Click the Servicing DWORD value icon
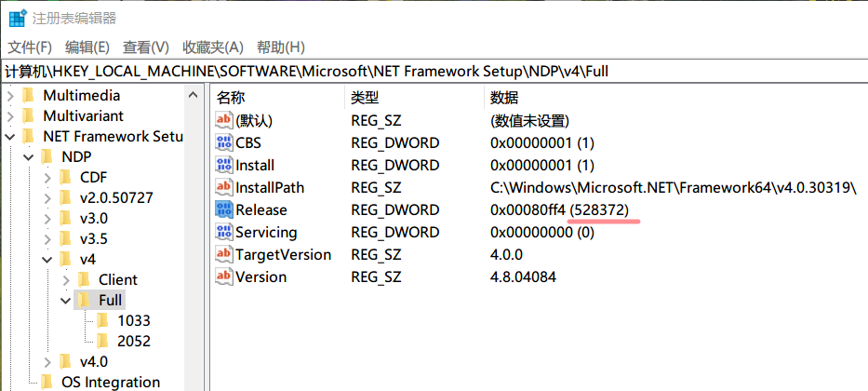 (x=223, y=233)
